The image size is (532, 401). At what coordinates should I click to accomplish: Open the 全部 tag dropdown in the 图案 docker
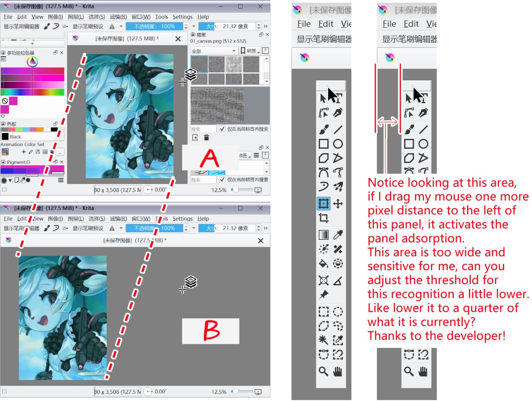[214, 51]
